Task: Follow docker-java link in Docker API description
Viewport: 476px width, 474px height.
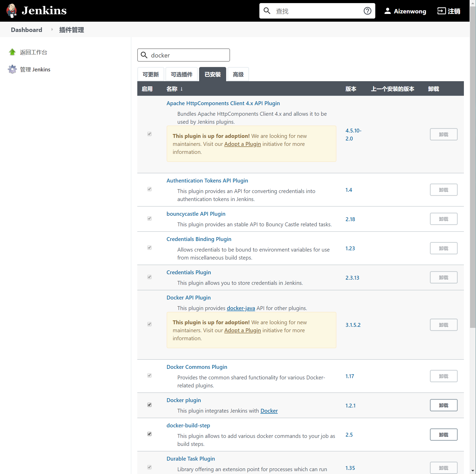Action: 241,308
